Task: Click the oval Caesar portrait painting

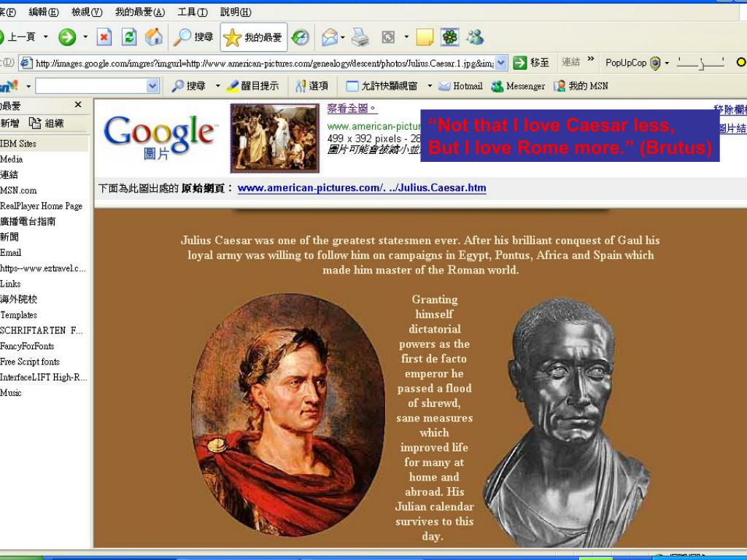Action: point(288,415)
